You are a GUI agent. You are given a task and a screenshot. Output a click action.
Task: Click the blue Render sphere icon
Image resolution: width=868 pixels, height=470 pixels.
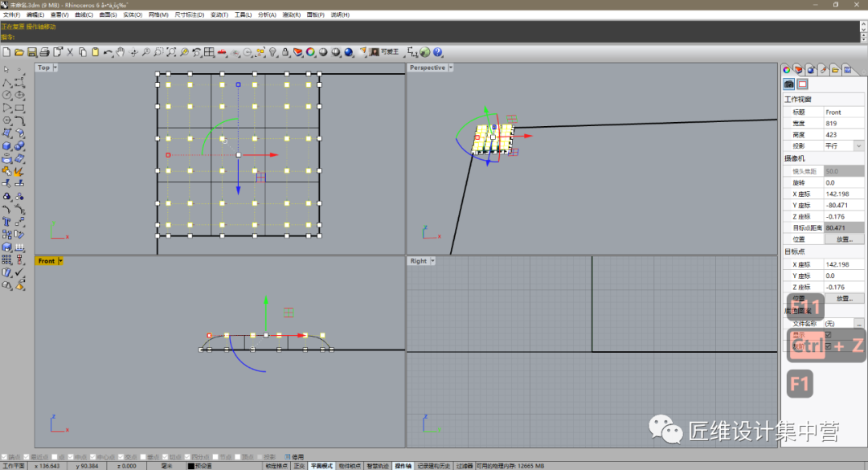349,52
